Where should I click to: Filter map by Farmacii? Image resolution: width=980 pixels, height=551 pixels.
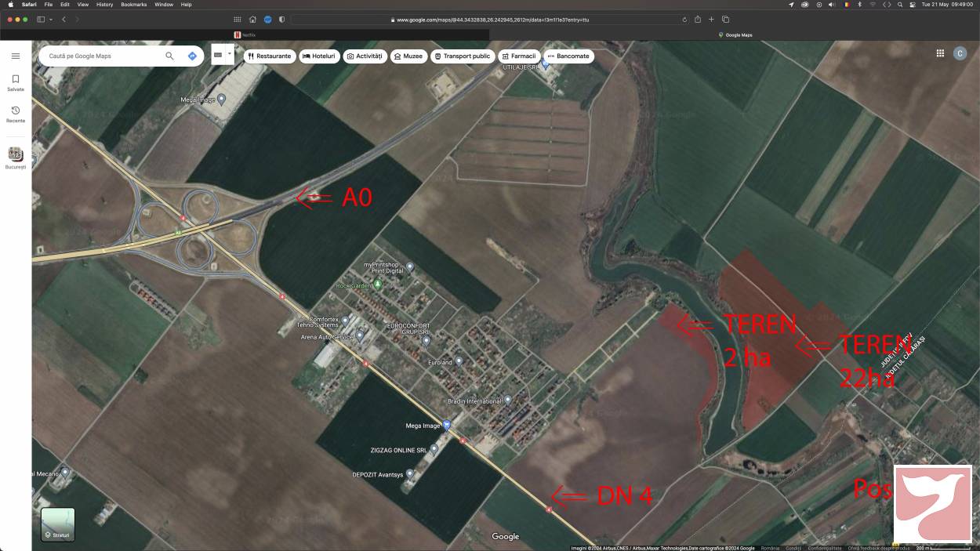(519, 56)
